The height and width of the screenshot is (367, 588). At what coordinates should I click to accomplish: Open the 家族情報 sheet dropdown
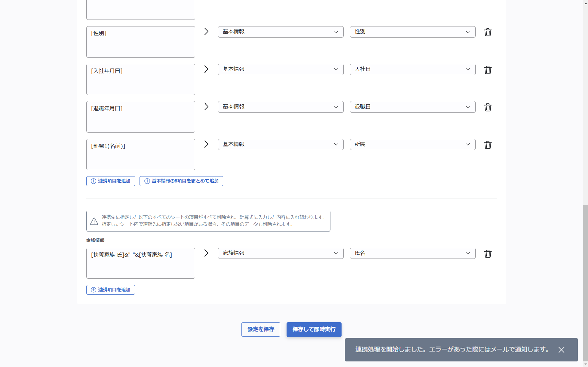pos(281,253)
